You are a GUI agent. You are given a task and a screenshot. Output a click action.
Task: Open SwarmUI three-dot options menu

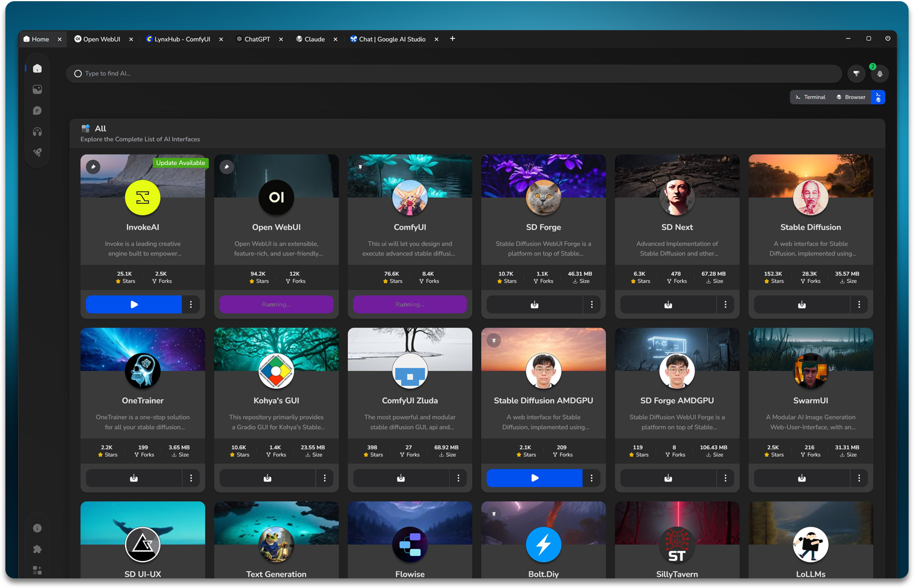[x=859, y=478]
